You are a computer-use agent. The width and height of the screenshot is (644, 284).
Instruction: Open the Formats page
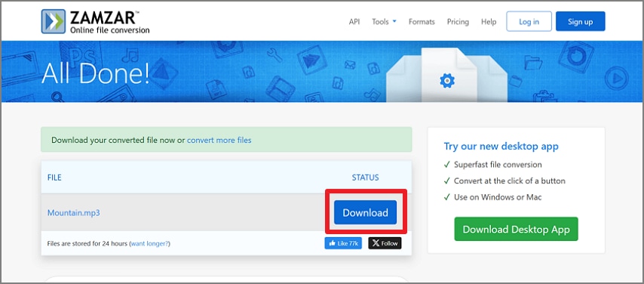point(422,22)
